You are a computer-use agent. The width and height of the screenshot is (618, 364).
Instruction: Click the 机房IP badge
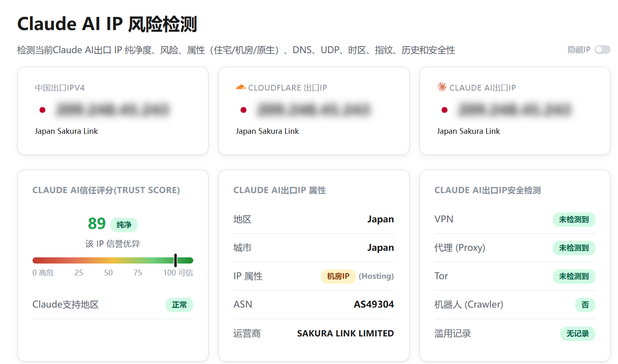338,276
